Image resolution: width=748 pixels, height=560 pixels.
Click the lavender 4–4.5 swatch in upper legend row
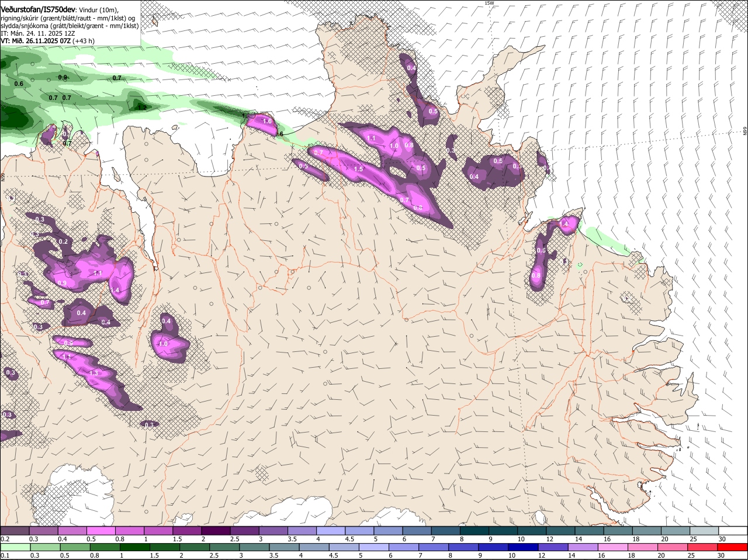330,531
